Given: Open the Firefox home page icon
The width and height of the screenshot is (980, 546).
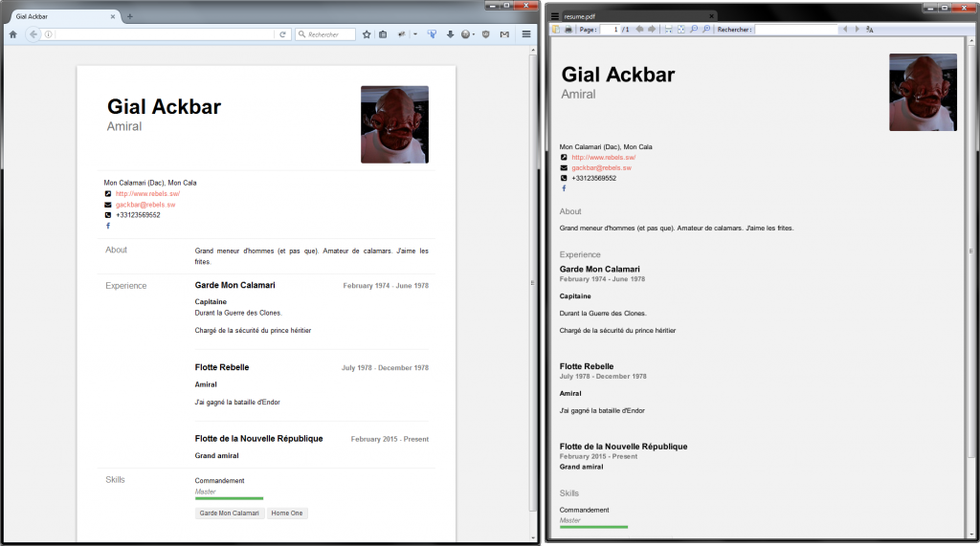Looking at the screenshot, I should 13,34.
